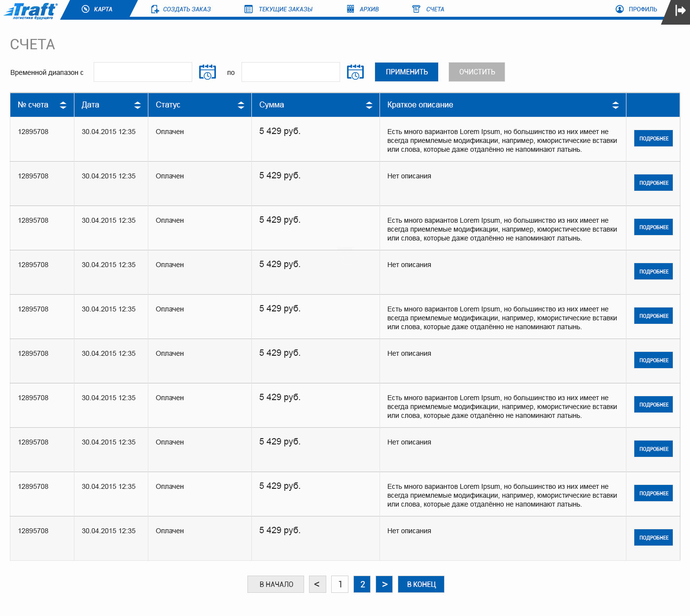Click the Архив folders icon
Image resolution: width=690 pixels, height=616 pixels.
(x=350, y=9)
